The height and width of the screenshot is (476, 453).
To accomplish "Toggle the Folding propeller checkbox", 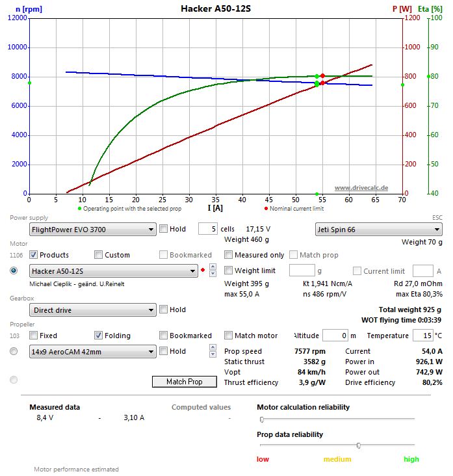I will [x=99, y=336].
